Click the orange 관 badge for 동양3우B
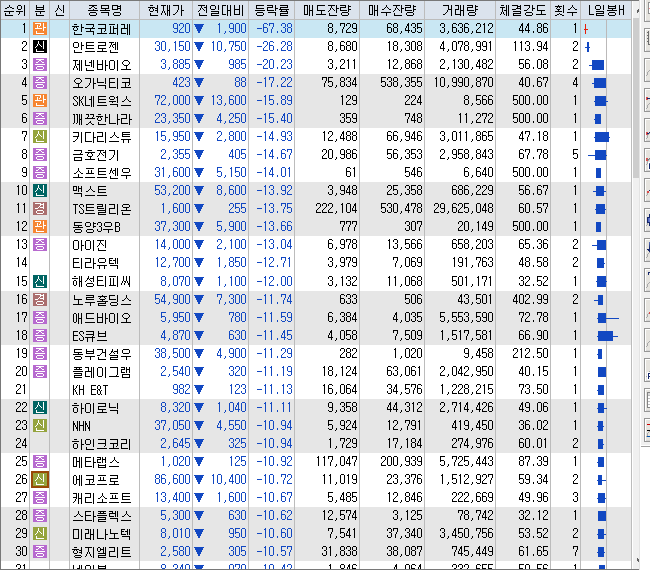 [40, 227]
